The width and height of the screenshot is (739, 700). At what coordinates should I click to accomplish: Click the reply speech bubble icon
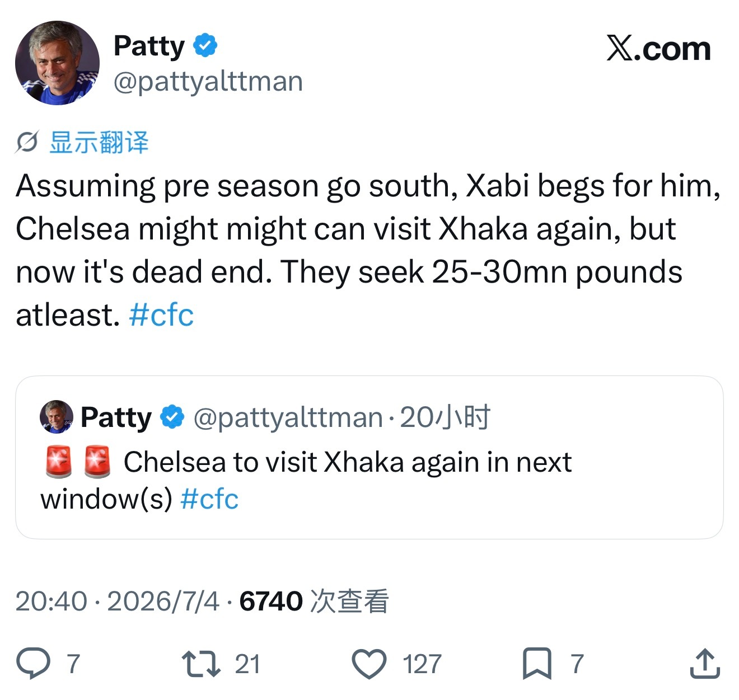pos(33,663)
